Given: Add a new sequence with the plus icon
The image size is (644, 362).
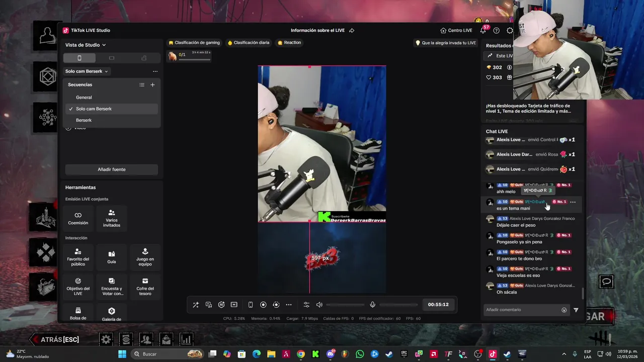Looking at the screenshot, I should pyautogui.click(x=152, y=85).
